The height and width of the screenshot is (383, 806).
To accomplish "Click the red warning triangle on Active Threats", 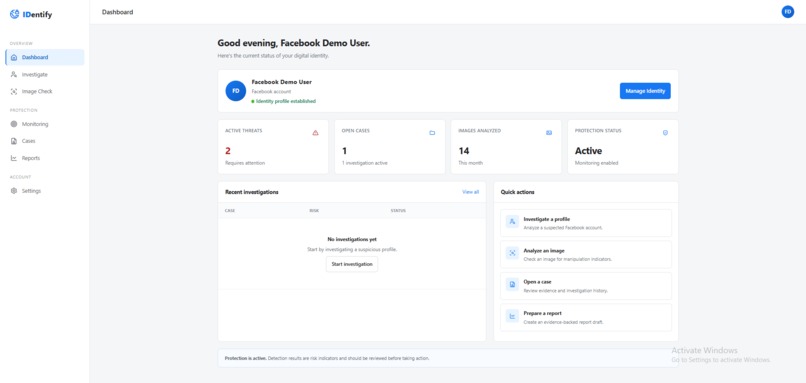I will [316, 133].
